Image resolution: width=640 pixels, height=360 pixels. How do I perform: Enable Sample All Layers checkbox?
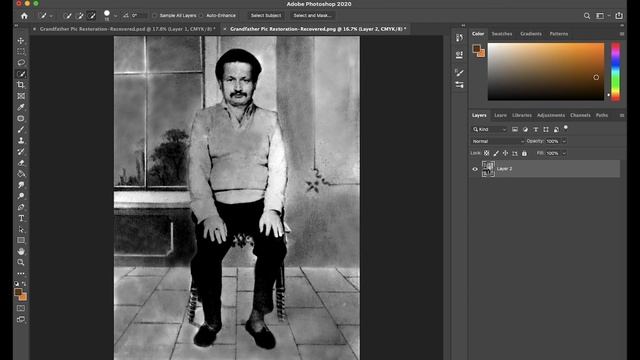pyautogui.click(x=154, y=16)
